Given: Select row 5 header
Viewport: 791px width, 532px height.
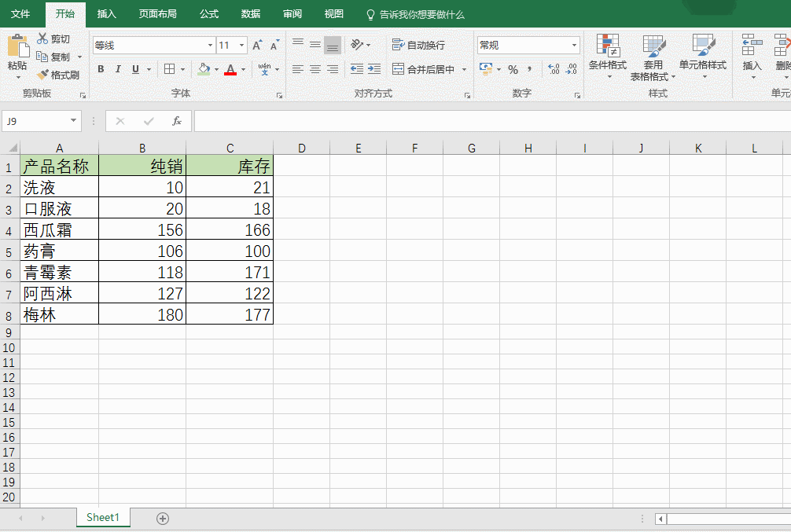Looking at the screenshot, I should (9, 251).
